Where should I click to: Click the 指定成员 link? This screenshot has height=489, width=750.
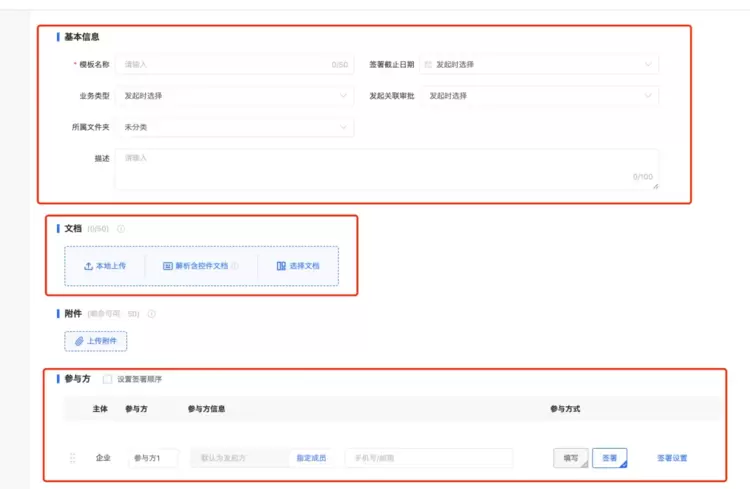click(311, 458)
